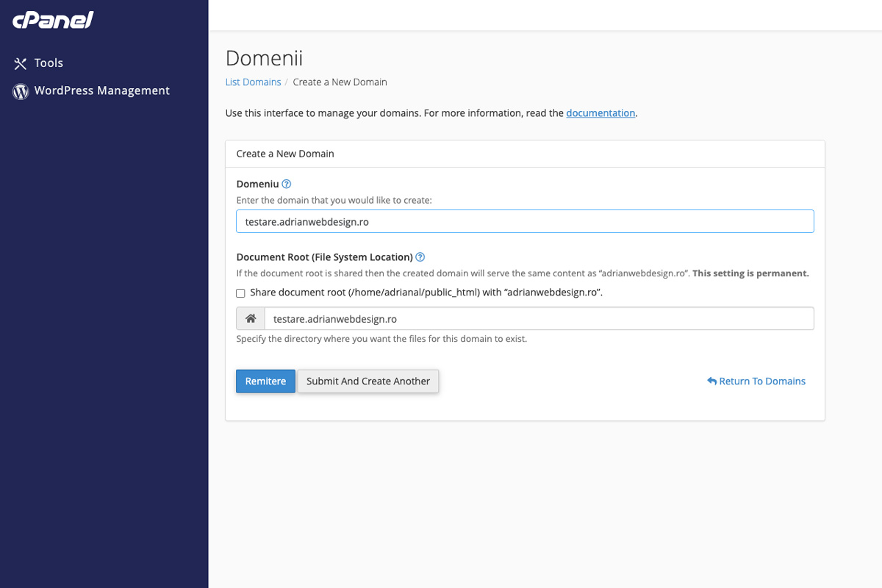Click the home icon before the directory field
The height and width of the screenshot is (588, 882).
coord(251,318)
